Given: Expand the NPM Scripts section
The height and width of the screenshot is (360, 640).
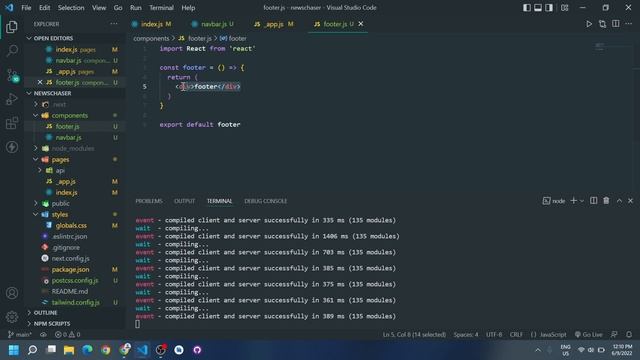Looking at the screenshot, I should coord(52,324).
